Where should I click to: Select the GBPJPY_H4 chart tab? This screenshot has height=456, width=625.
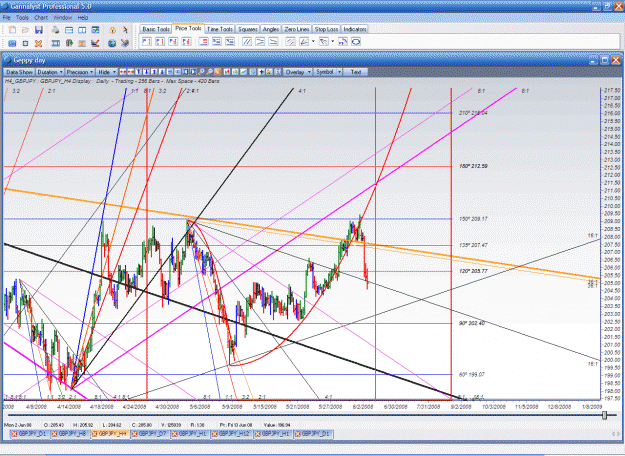pyautogui.click(x=112, y=434)
